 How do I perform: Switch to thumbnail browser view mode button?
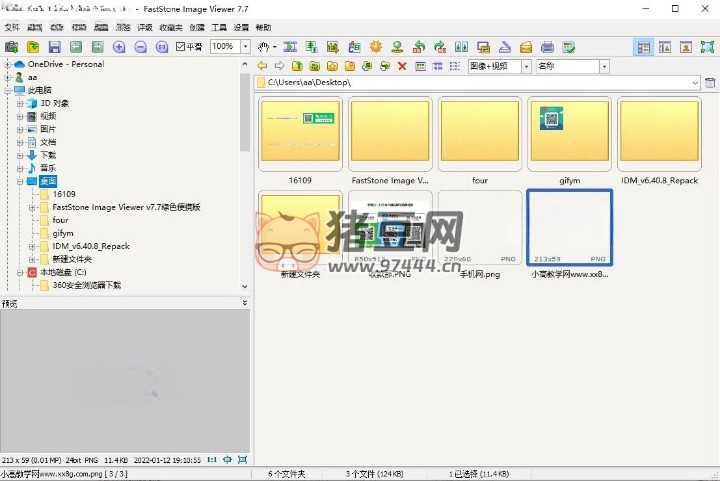pyautogui.click(x=643, y=47)
